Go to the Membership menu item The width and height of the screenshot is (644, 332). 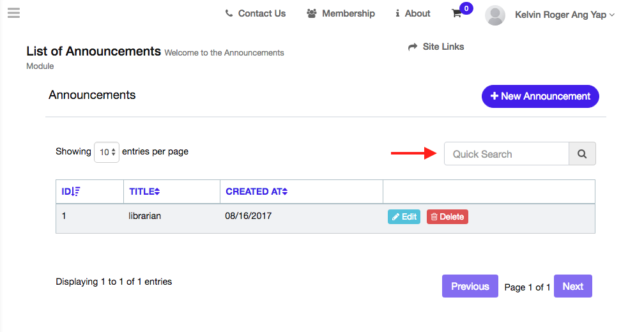coord(348,13)
